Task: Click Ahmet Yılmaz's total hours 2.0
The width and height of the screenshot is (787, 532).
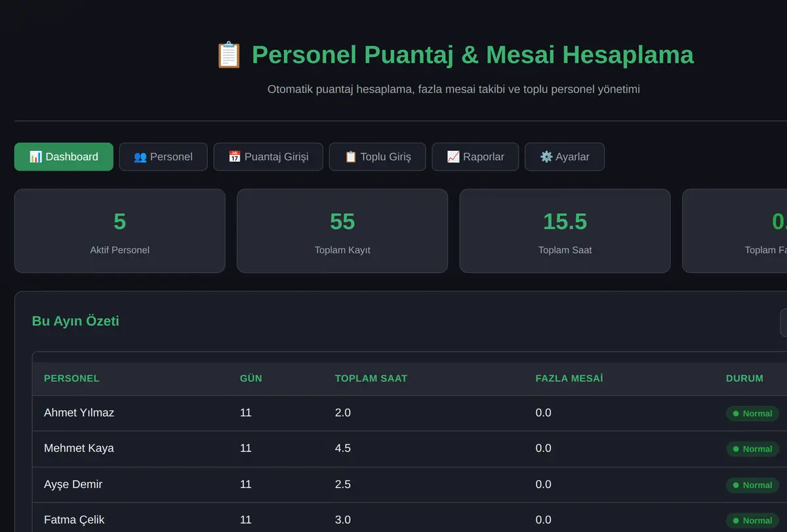Action: coord(343,413)
